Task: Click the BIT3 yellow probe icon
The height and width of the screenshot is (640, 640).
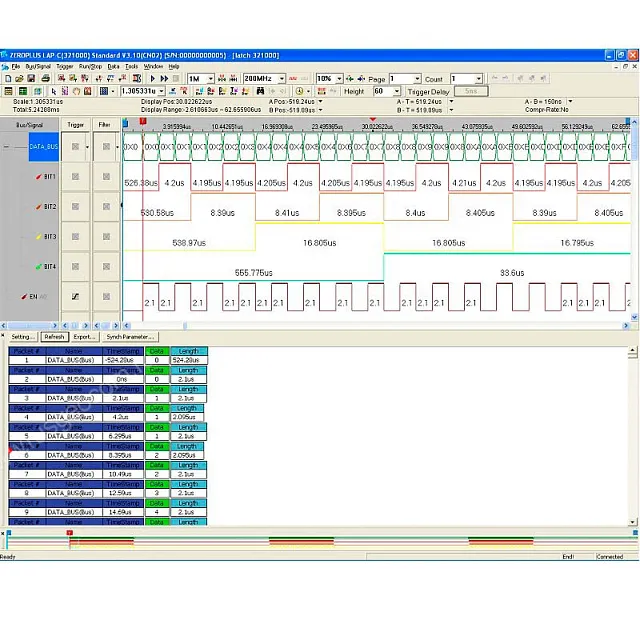Action: [36, 237]
